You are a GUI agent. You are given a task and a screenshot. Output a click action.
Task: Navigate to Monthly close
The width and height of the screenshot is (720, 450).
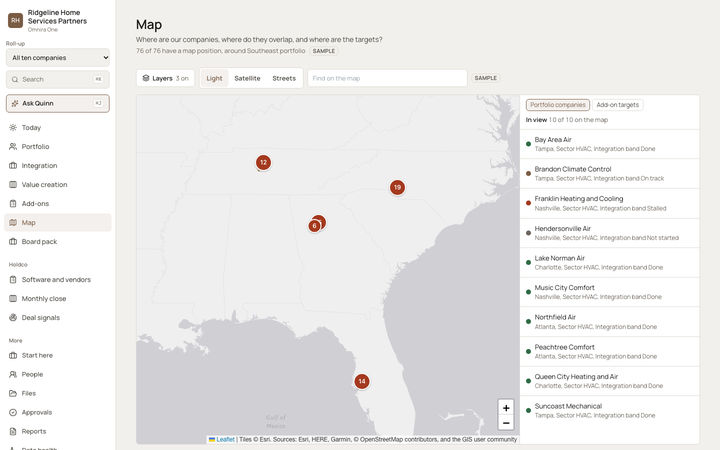point(58,298)
